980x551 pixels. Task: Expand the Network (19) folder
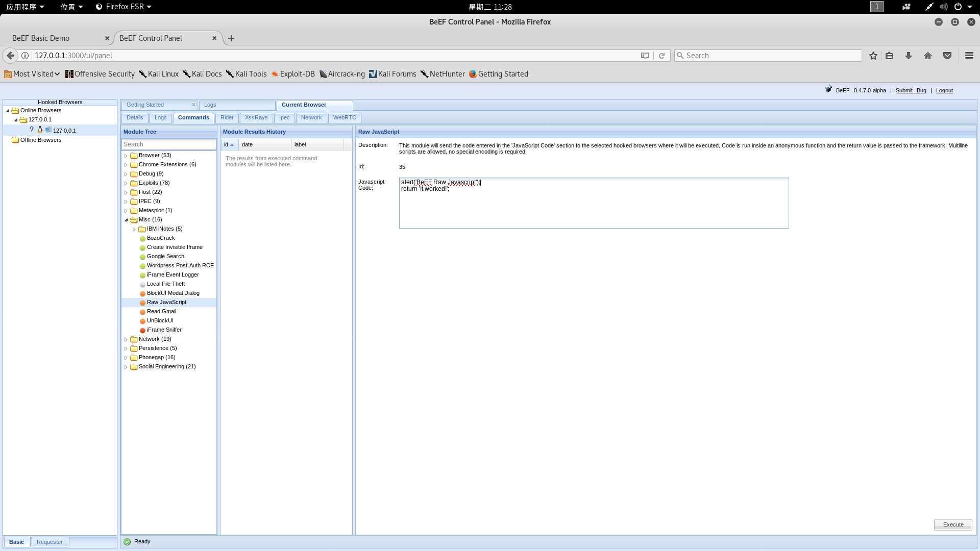coord(126,339)
